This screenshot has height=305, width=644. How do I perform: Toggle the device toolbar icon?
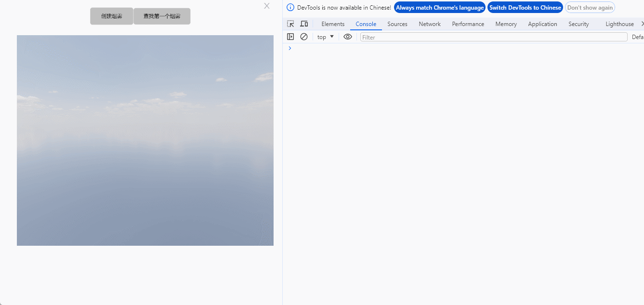[x=304, y=24]
